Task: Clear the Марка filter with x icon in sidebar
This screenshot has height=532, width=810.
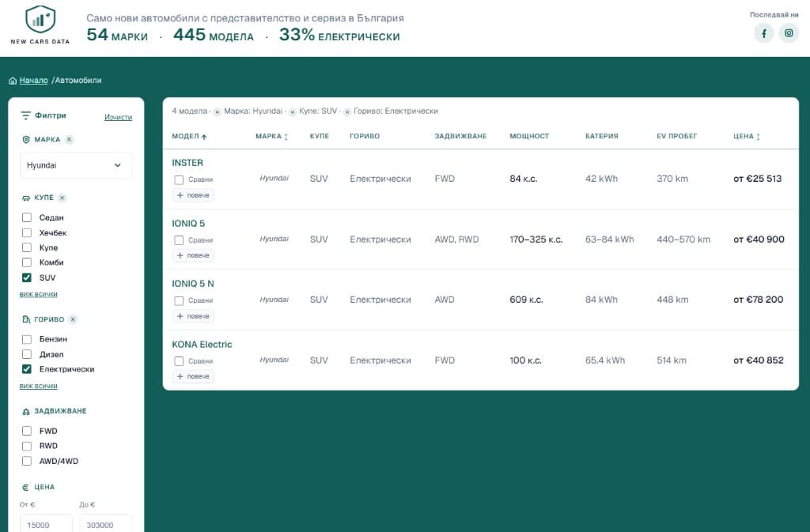Action: [70, 139]
